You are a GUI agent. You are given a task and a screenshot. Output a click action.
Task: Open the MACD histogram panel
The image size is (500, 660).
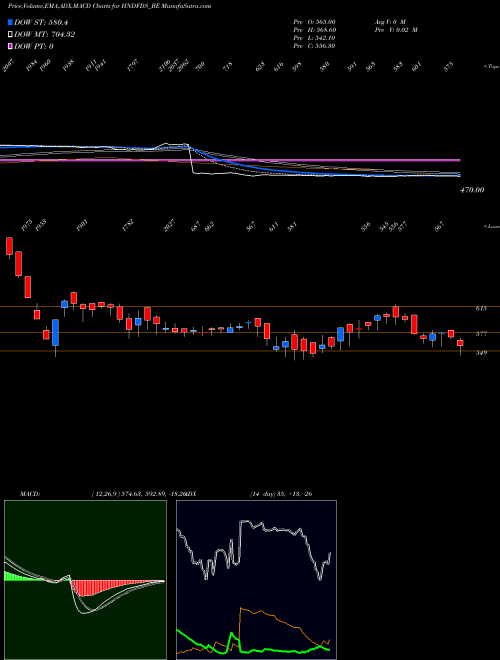pos(85,580)
